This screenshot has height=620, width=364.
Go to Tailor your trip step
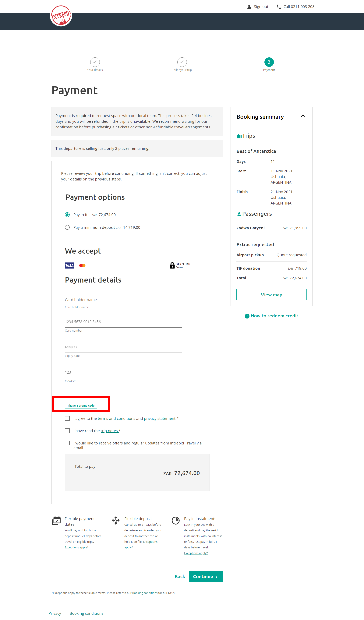(182, 62)
